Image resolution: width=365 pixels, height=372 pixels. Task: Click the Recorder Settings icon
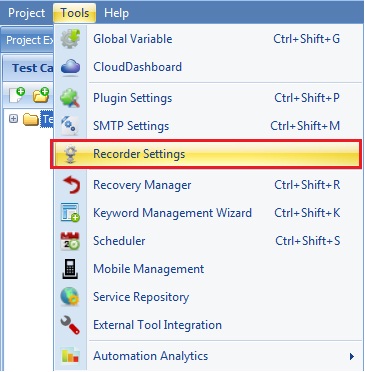(70, 154)
